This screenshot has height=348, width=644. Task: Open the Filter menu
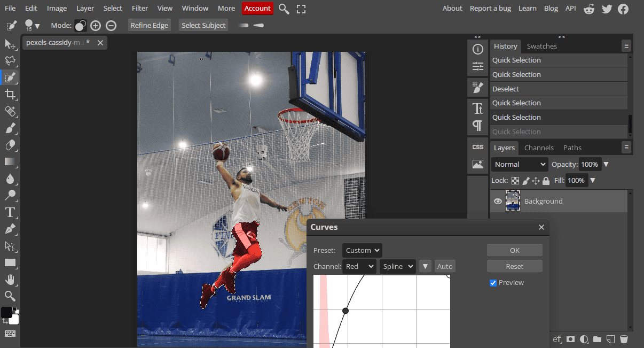point(140,8)
